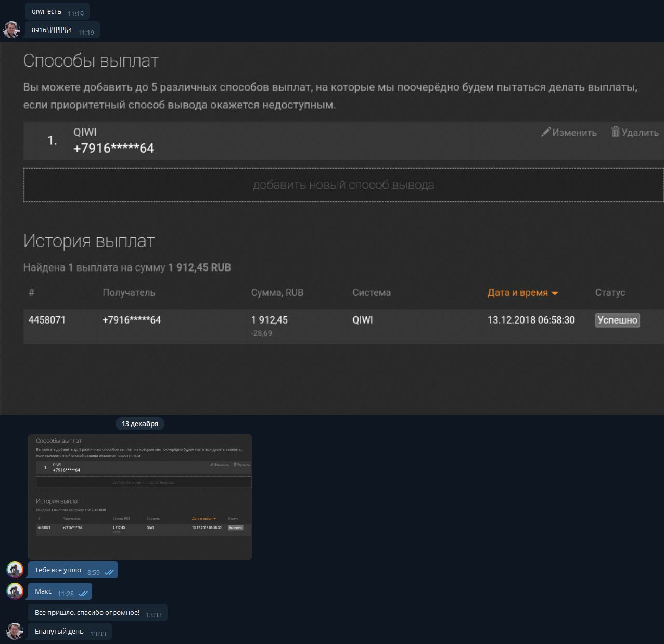Click 'Все пришло, спасибо огромное!' message
The image size is (664, 644).
point(98,613)
